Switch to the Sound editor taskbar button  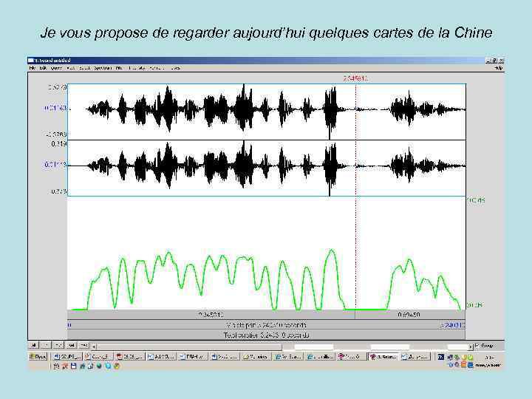(383, 357)
